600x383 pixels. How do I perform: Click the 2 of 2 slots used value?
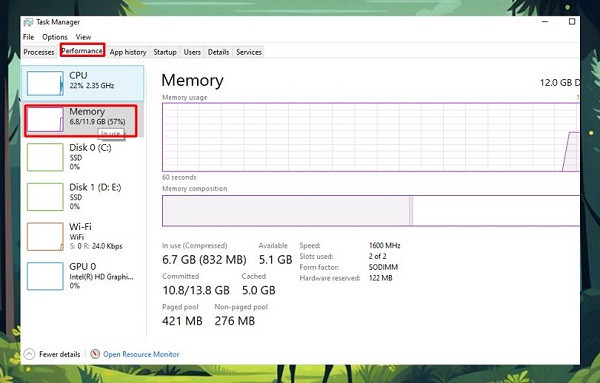point(377,256)
